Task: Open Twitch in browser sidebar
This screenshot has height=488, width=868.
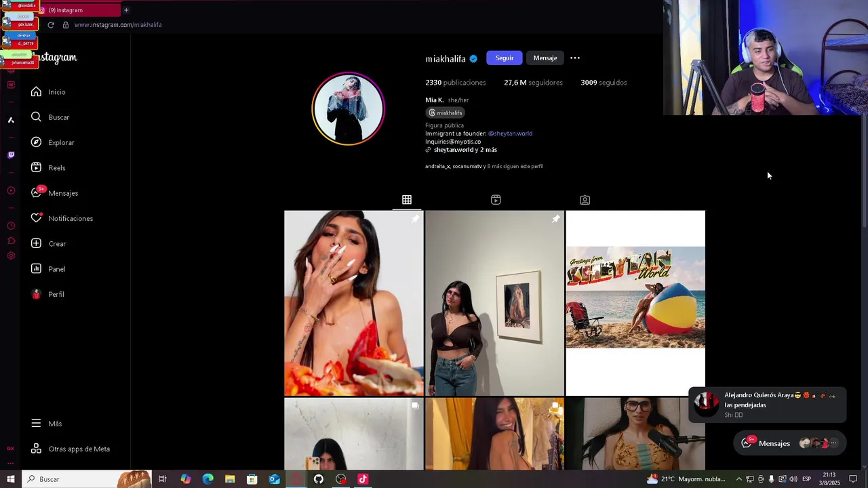Action: point(11,155)
